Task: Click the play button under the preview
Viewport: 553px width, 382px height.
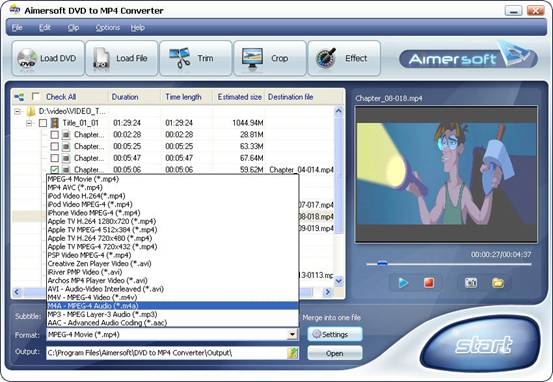Action: tap(403, 283)
